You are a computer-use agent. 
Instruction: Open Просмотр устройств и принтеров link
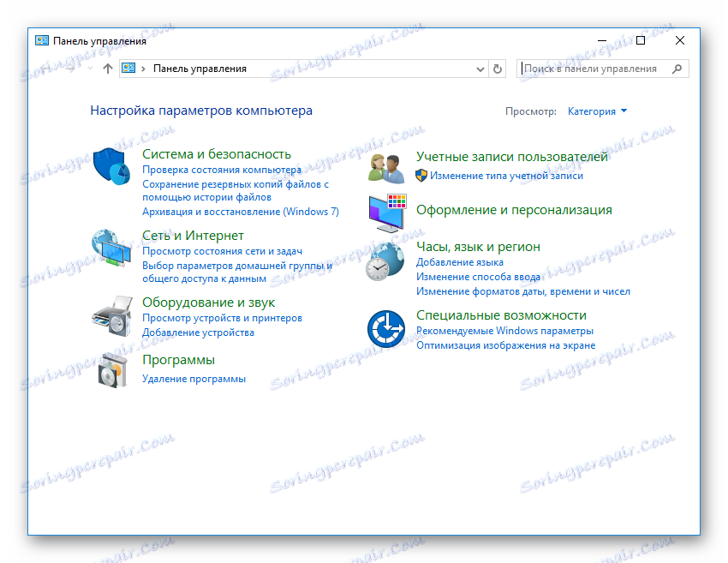[x=222, y=318]
